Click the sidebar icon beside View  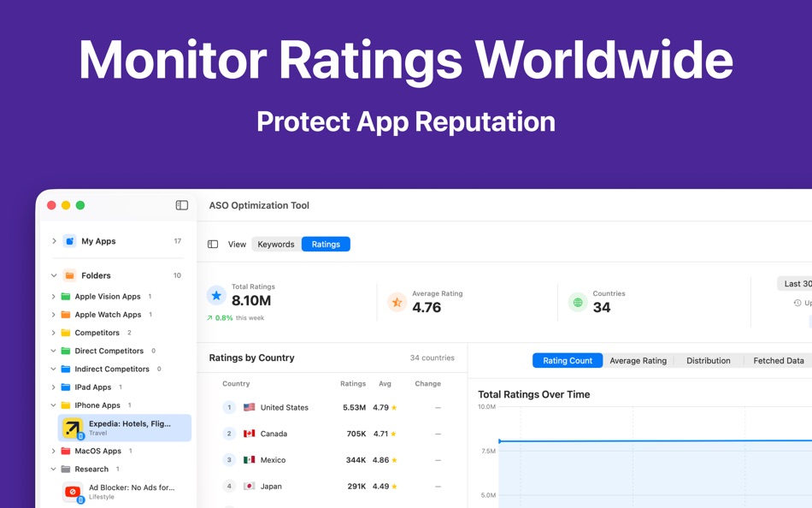pyautogui.click(x=213, y=244)
